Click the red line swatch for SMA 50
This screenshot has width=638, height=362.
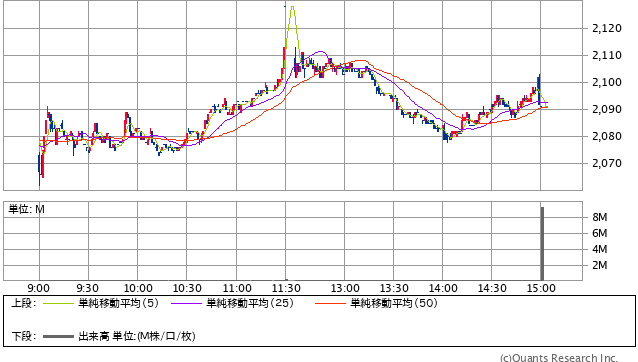[330, 303]
